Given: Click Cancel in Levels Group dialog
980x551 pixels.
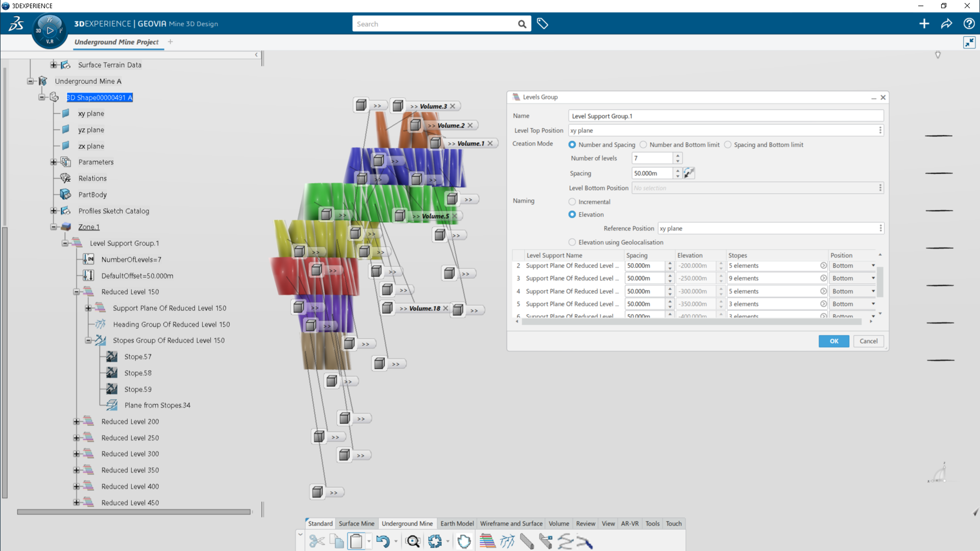Looking at the screenshot, I should pos(869,341).
